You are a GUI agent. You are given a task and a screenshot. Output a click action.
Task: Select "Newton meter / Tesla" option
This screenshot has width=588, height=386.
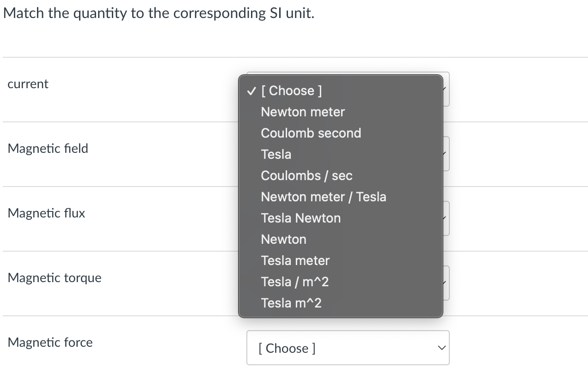pyautogui.click(x=324, y=197)
